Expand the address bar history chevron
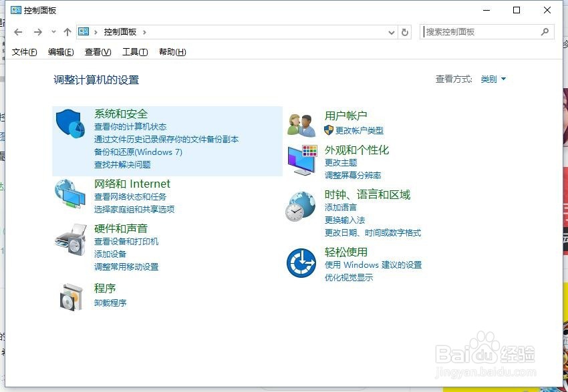568x392 pixels. pyautogui.click(x=390, y=31)
